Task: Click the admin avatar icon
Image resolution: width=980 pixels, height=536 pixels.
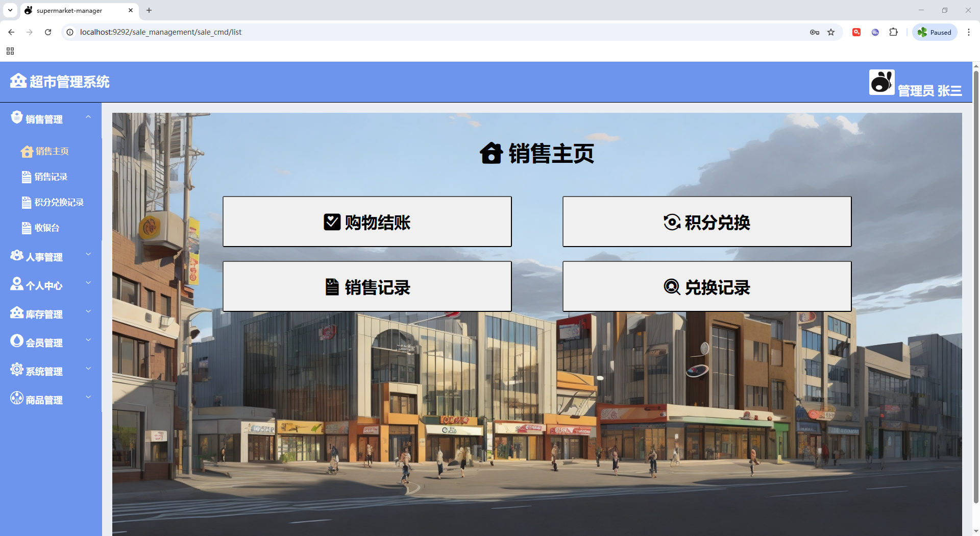Action: (881, 82)
